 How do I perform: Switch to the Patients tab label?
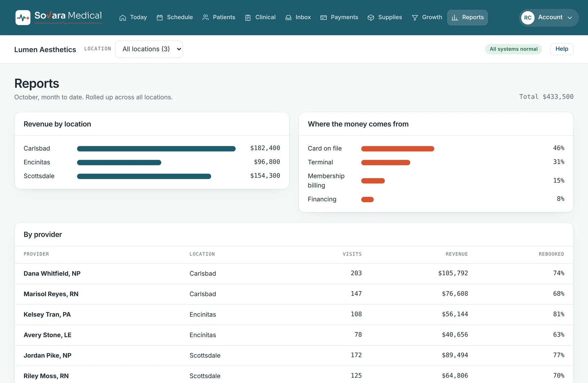coord(224,17)
